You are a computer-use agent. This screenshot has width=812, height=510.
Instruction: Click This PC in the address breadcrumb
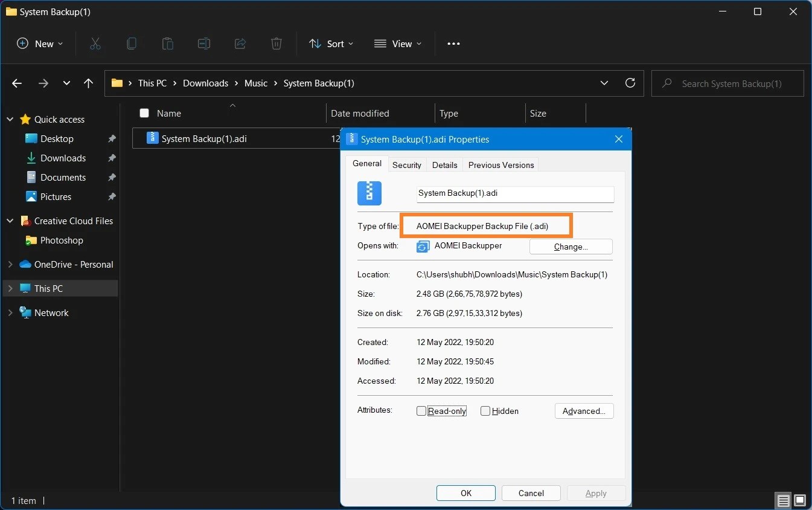[x=152, y=83]
